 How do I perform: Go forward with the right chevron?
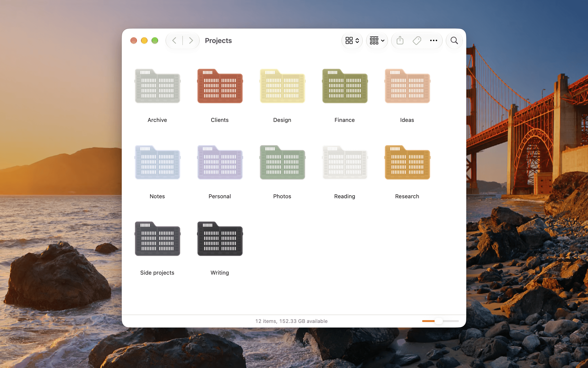[191, 40]
